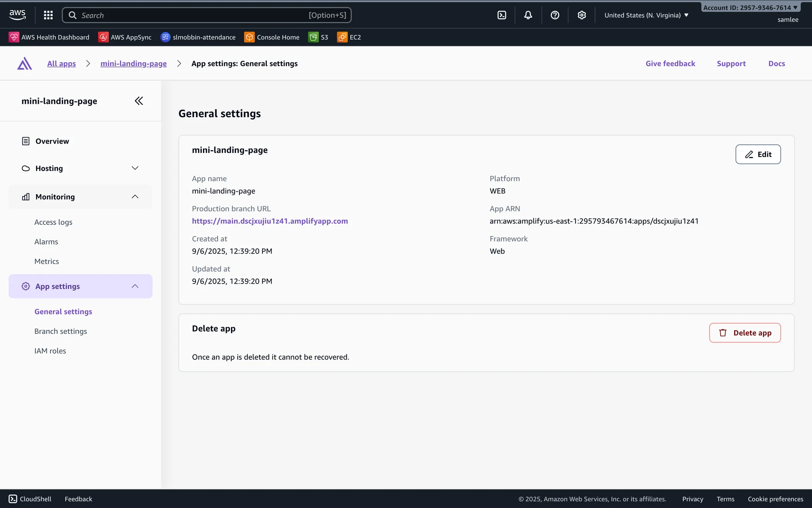Click the CloudShell icon in top bar
812x508 pixels.
tap(502, 15)
